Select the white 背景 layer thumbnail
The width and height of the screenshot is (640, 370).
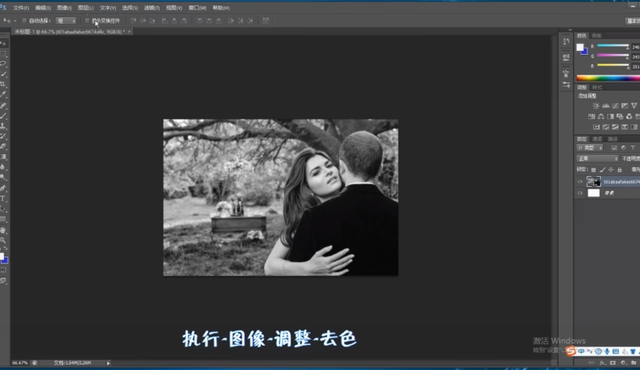pos(593,193)
